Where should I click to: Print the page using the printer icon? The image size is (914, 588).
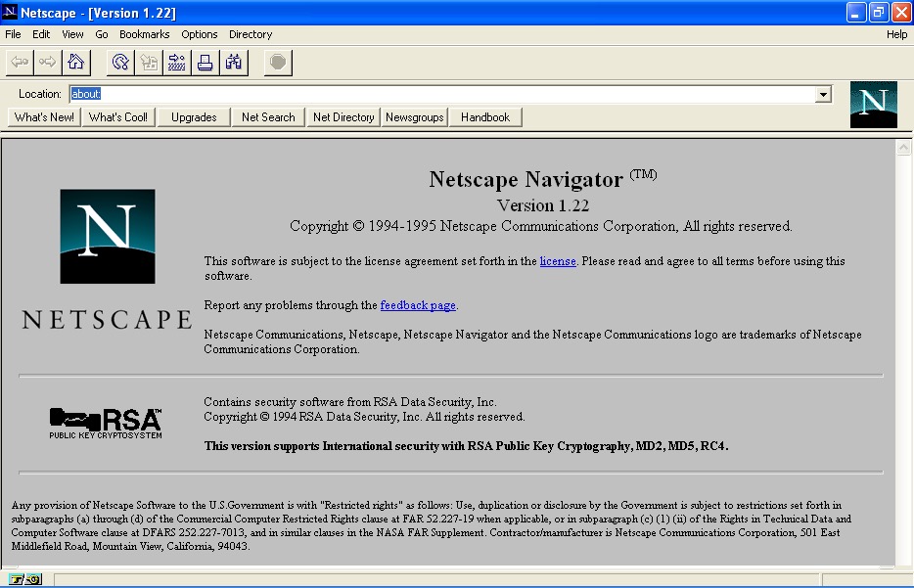pyautogui.click(x=206, y=63)
